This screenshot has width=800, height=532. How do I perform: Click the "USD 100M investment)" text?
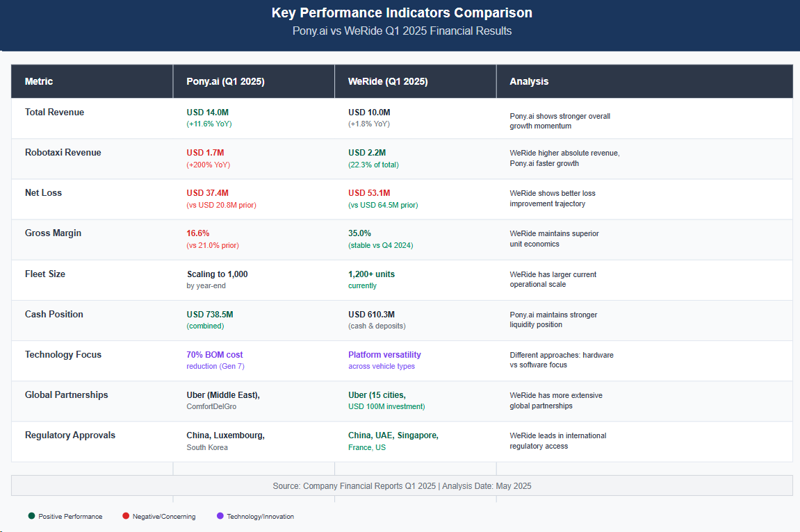pos(386,406)
